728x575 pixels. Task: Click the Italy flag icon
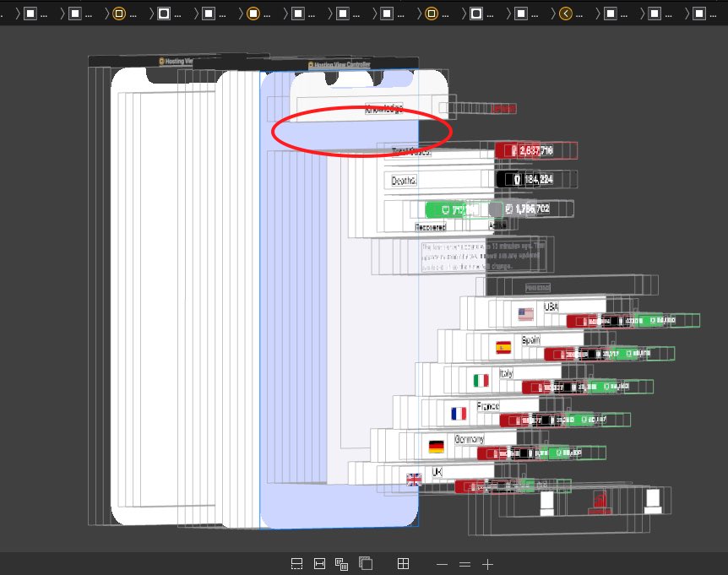pos(481,380)
